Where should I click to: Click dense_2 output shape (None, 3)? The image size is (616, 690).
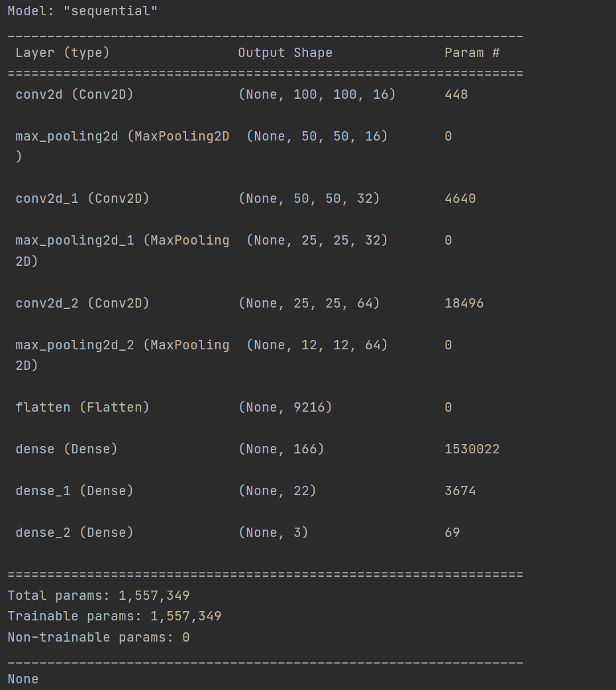pyautogui.click(x=273, y=532)
